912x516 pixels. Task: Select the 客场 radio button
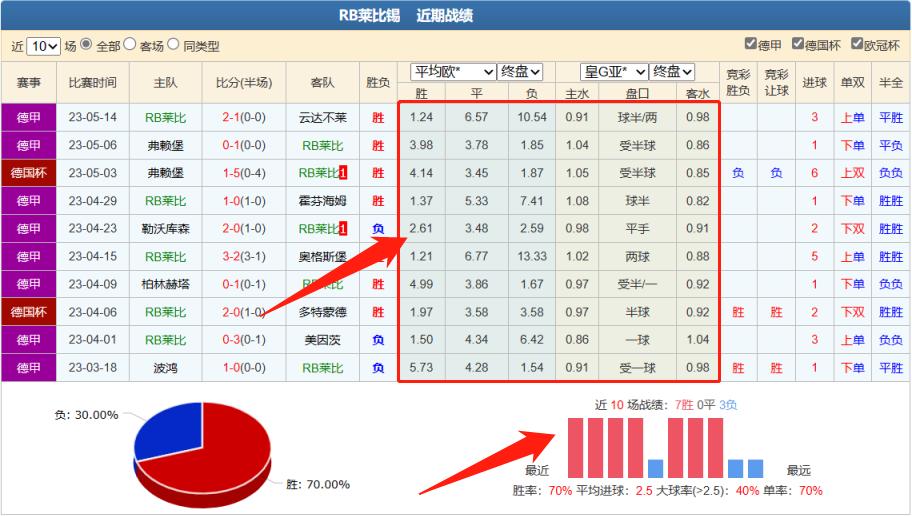click(130, 44)
